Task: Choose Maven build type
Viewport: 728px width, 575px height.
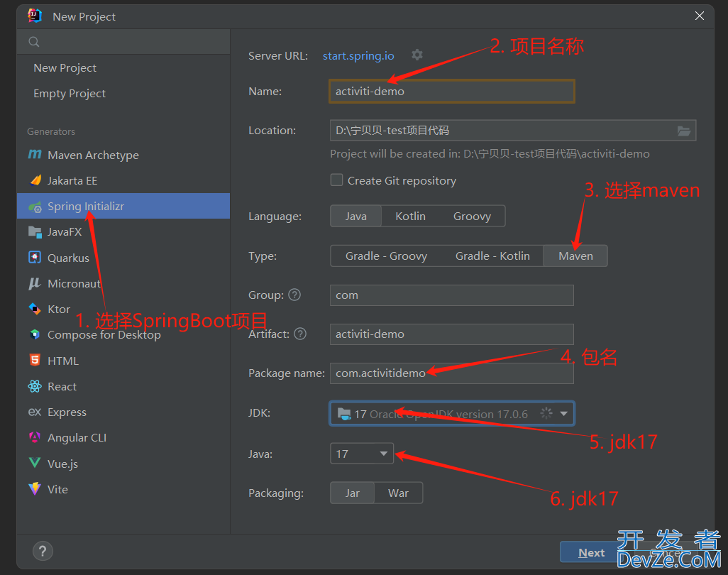Action: (575, 256)
